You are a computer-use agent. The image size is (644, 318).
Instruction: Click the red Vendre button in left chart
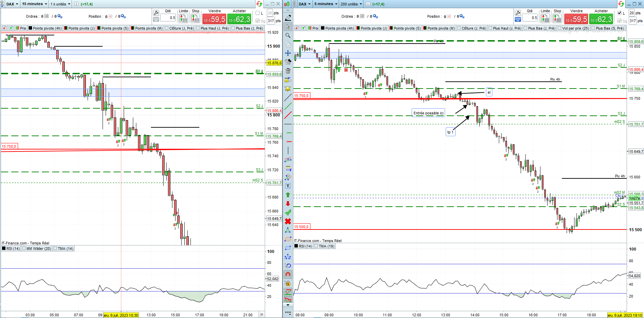point(214,19)
